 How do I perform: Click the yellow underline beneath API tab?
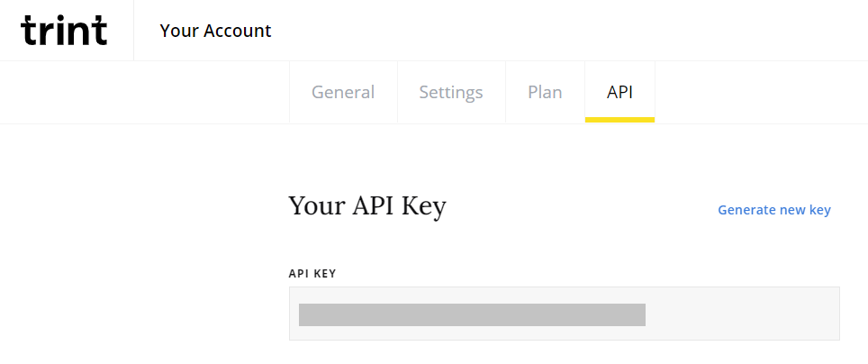point(620,120)
